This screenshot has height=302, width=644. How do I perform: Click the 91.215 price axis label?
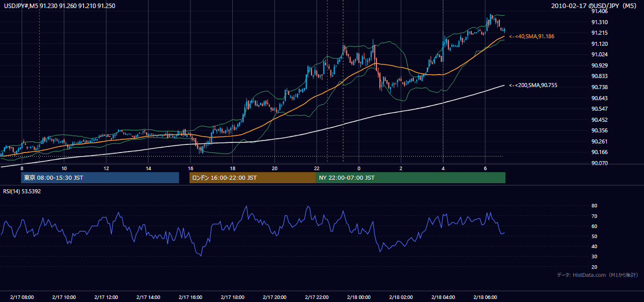pos(600,33)
